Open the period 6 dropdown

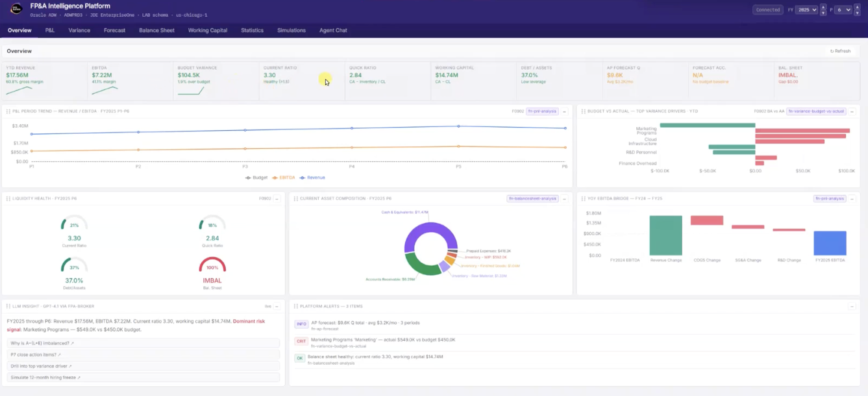(844, 10)
